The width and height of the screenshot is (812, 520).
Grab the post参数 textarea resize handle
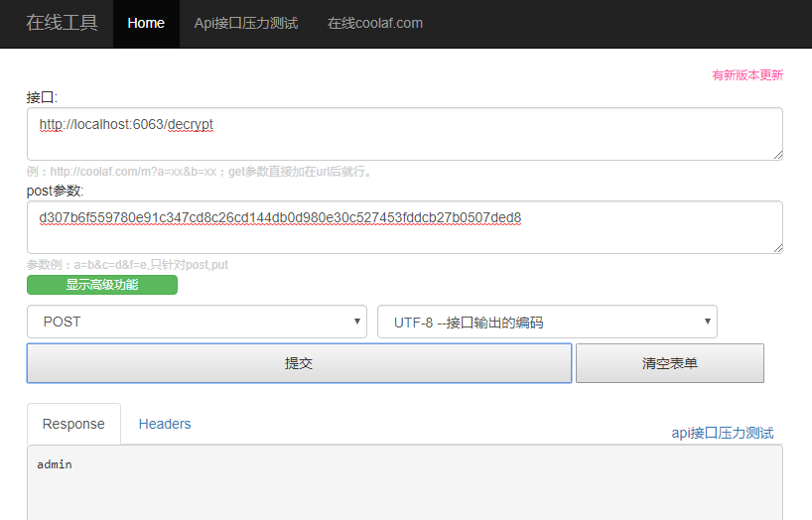(x=778, y=249)
